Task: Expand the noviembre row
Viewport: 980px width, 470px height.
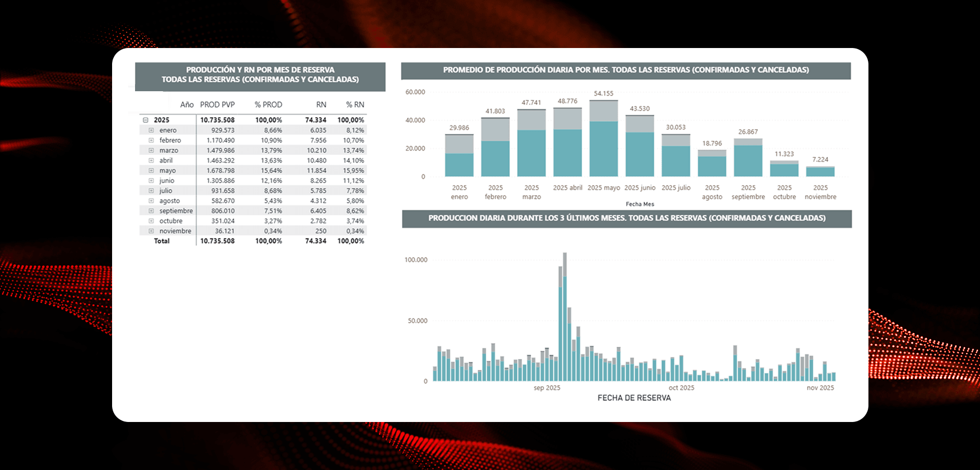Action: click(x=151, y=231)
